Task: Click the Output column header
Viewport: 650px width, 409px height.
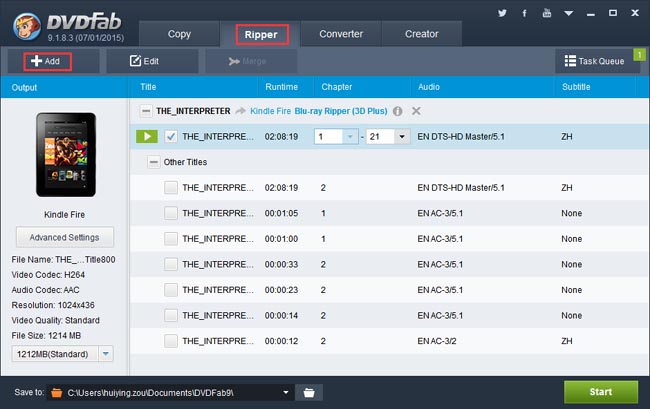Action: [24, 87]
